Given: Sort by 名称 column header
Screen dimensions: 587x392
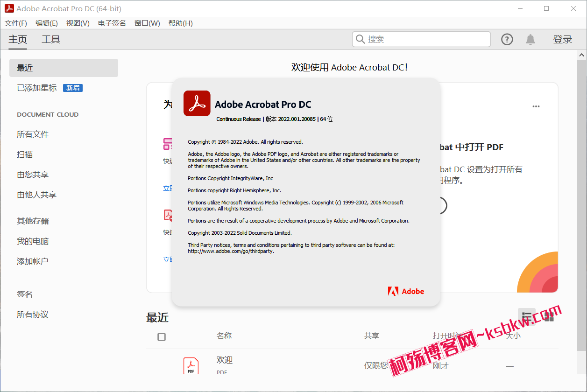Looking at the screenshot, I should 224,336.
